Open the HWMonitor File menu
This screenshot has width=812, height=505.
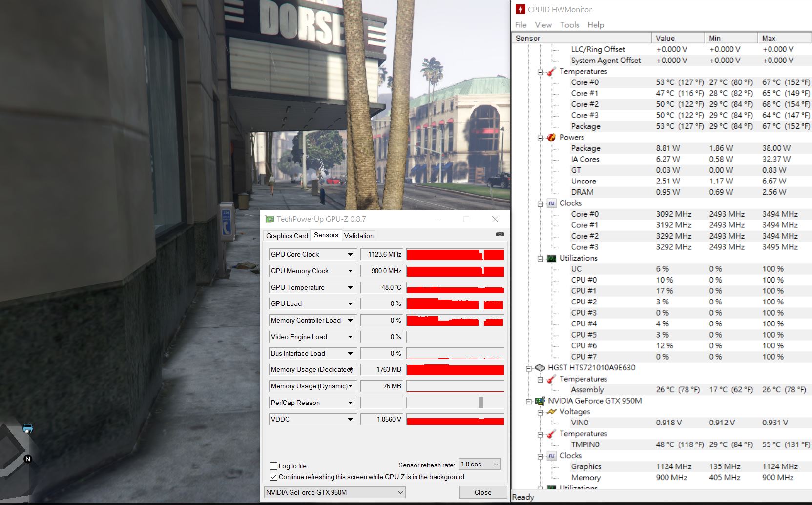coord(521,25)
